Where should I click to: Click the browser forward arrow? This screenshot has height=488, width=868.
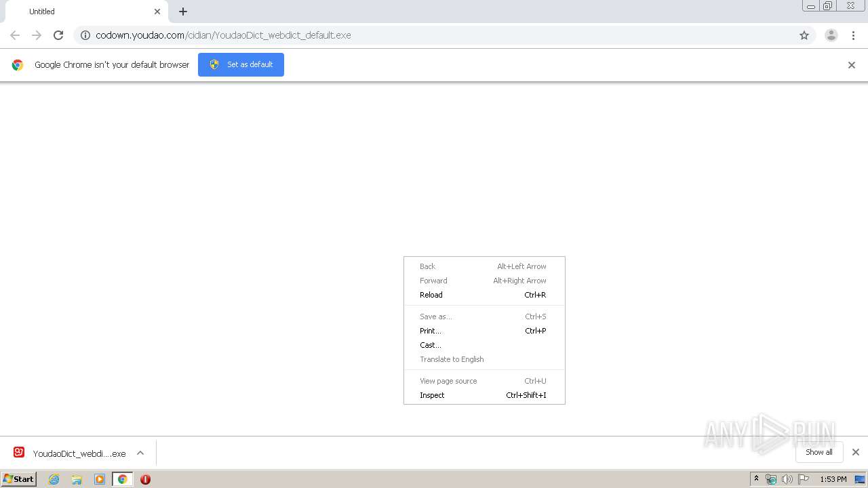point(37,35)
